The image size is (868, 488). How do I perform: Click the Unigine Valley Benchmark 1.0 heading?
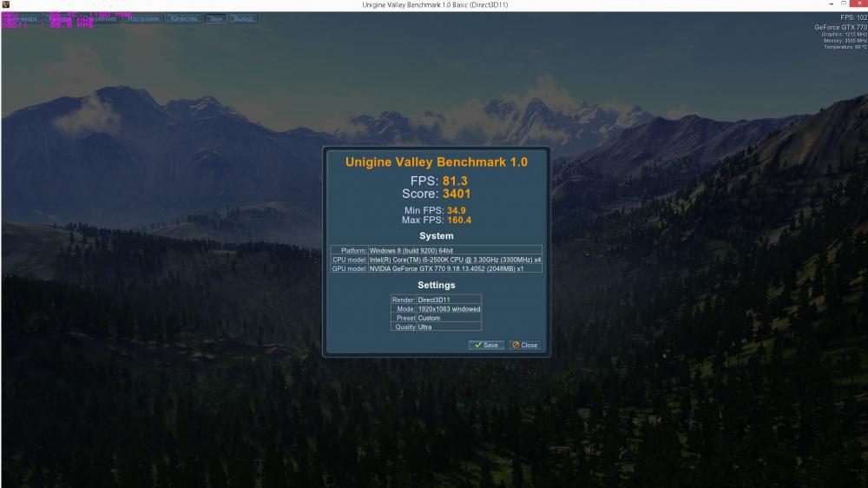click(437, 162)
